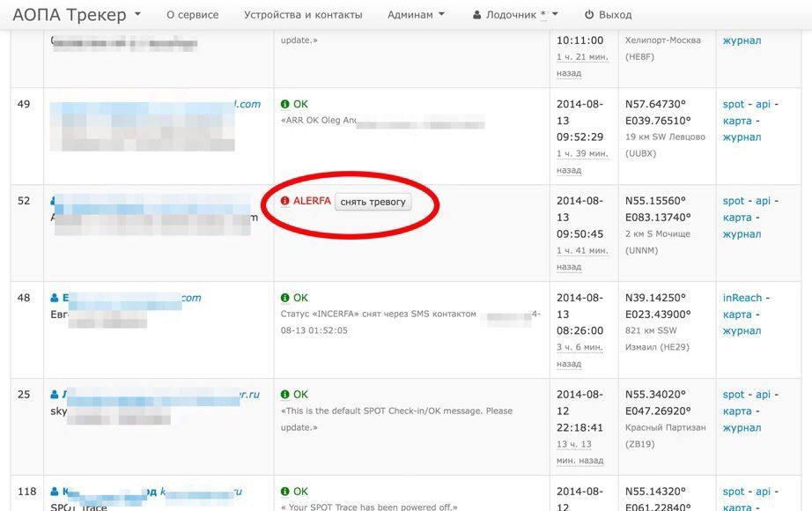Open the АОПА Трекер dropdown menu

(77, 15)
